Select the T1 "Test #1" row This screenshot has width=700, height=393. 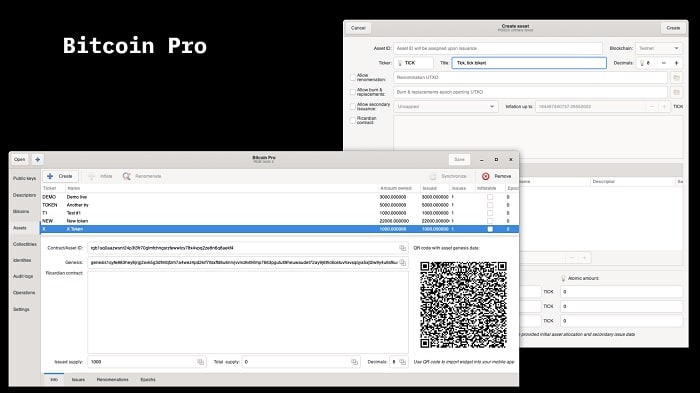(x=280, y=213)
